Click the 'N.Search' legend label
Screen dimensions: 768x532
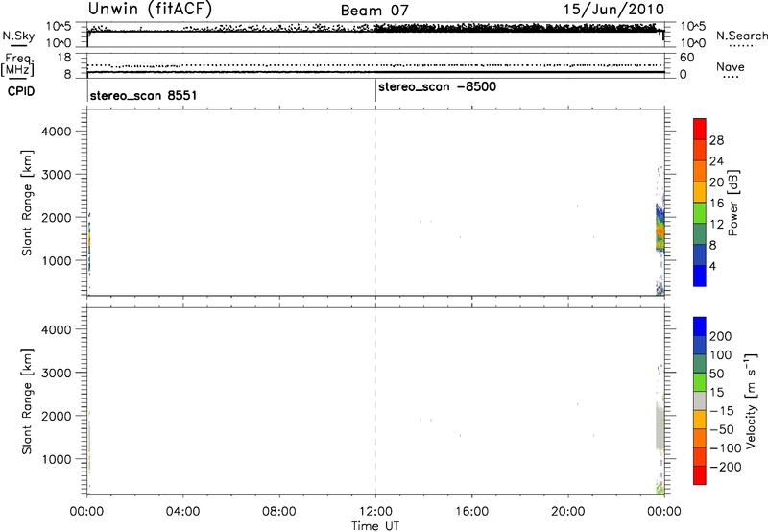pos(741,36)
